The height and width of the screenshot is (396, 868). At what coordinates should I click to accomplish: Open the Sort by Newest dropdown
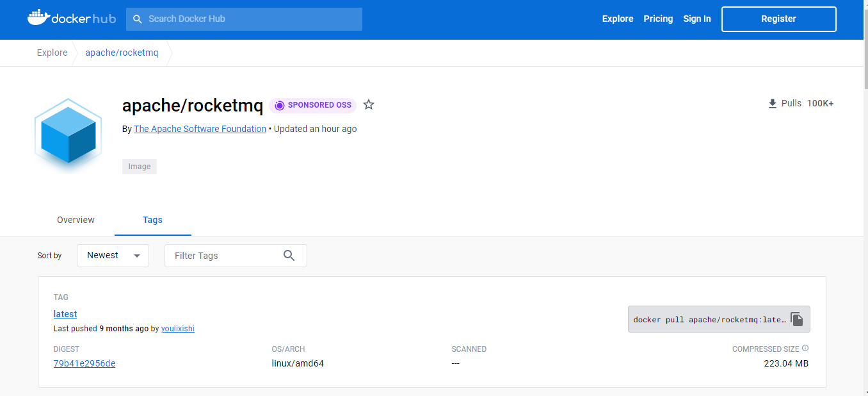[113, 256]
